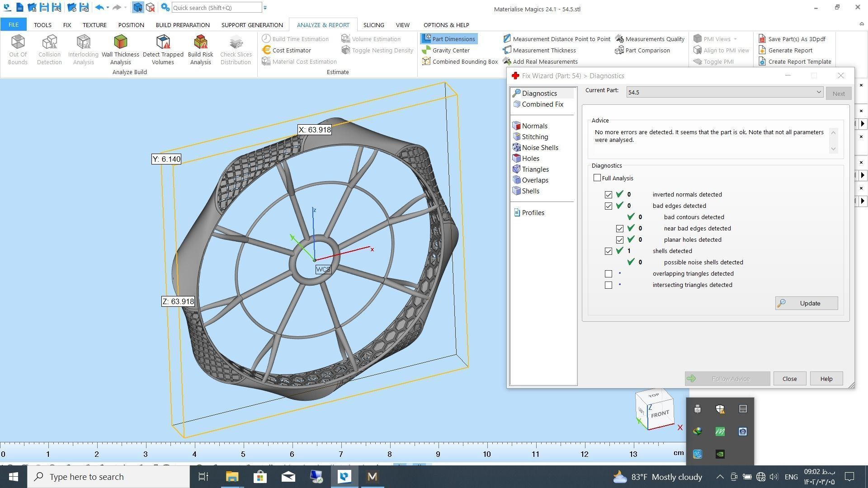The height and width of the screenshot is (488, 868).
Task: Uncheck inverted normals detected checkbox
Action: click(609, 195)
